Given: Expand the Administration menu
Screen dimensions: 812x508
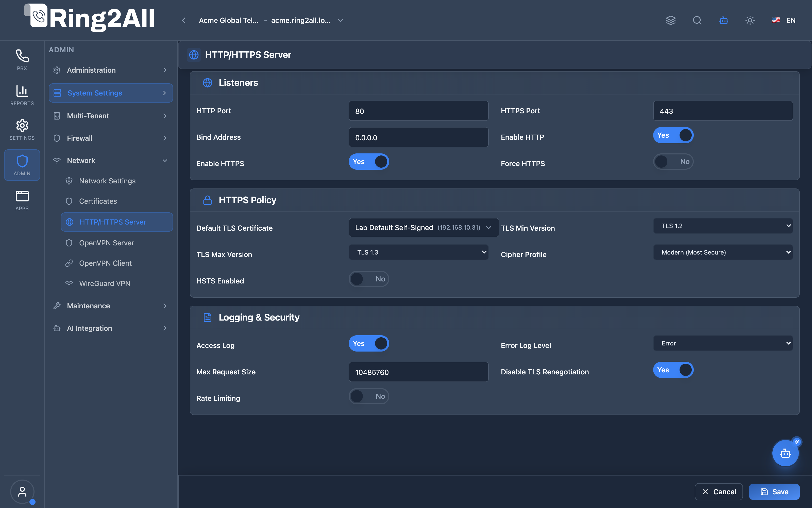Looking at the screenshot, I should [x=111, y=70].
